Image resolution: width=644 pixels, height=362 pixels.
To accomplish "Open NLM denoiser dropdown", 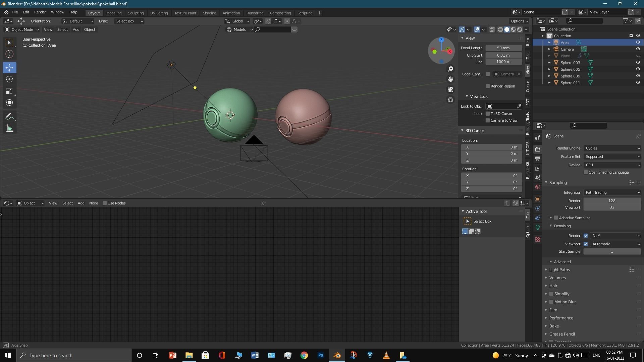I will coord(616,236).
